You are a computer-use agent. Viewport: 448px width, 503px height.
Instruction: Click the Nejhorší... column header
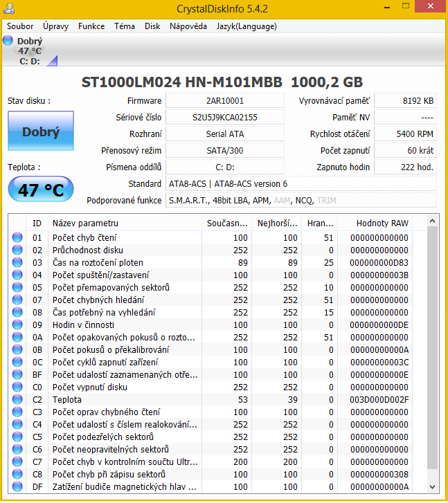[278, 223]
